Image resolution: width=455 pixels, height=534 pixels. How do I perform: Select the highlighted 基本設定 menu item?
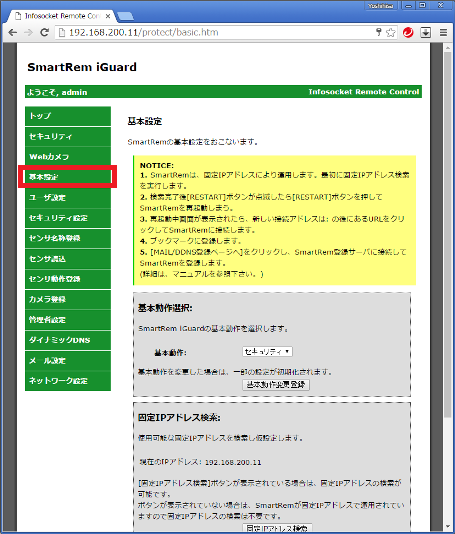[x=68, y=177]
